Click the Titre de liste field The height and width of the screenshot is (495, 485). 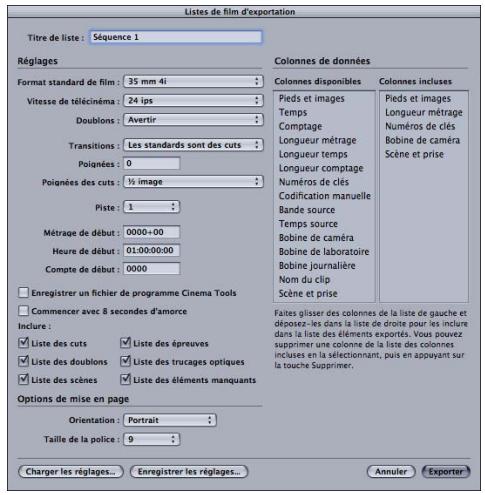(176, 37)
